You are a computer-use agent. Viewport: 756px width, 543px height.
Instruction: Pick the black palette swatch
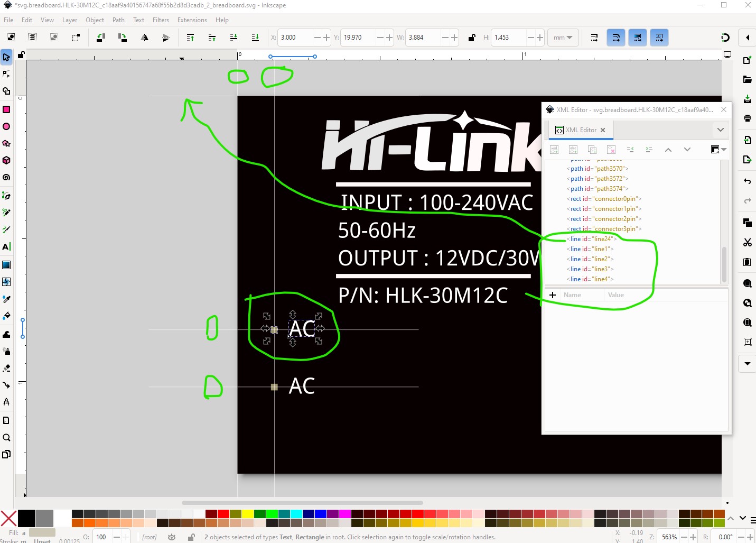point(26,519)
